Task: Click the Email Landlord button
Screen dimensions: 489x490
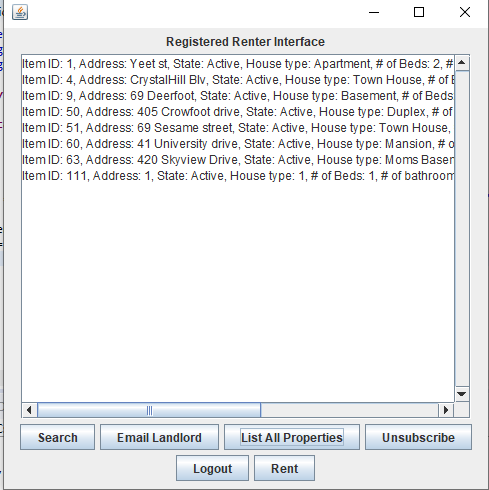Action: (x=159, y=437)
